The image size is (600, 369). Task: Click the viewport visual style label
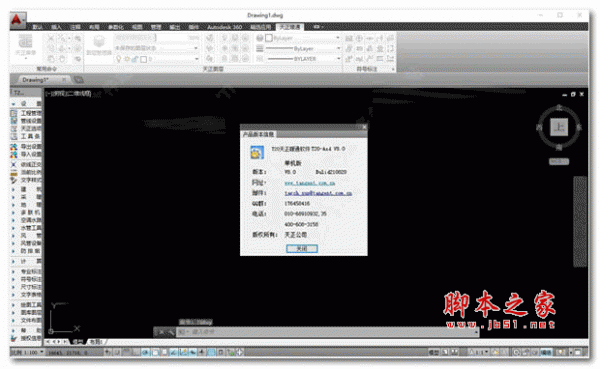[81, 93]
